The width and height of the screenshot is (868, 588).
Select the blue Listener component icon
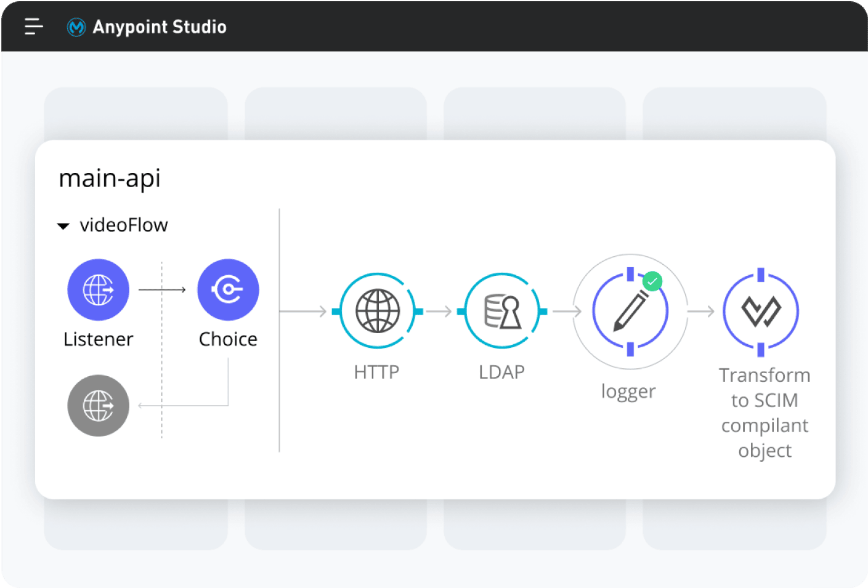pos(99,289)
